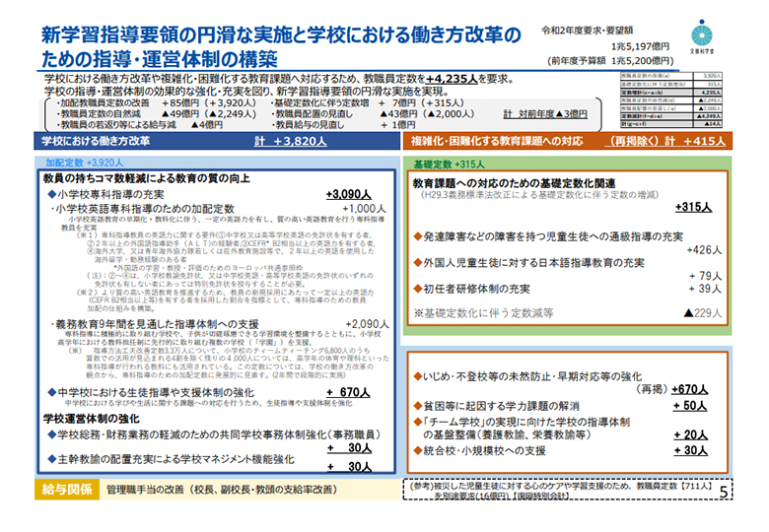
Task: Click the gray '(H29.3義務標準法改正による…)' note
Action: coord(539,195)
